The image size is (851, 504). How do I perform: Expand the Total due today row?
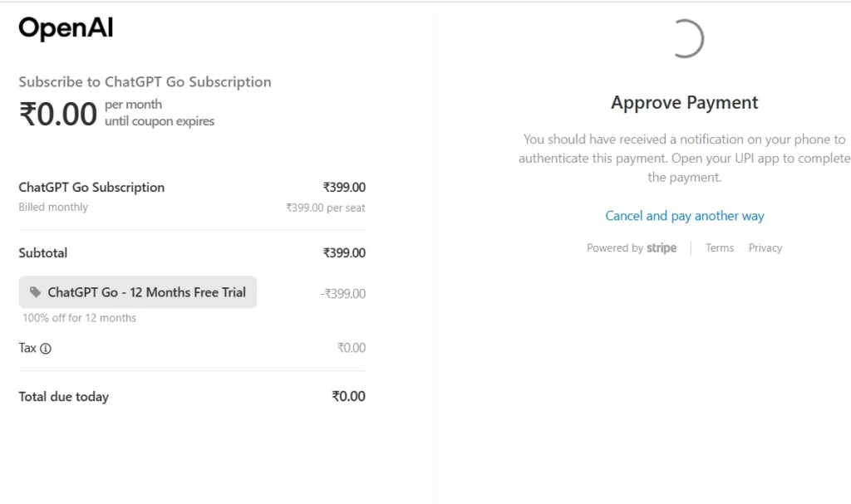point(64,396)
